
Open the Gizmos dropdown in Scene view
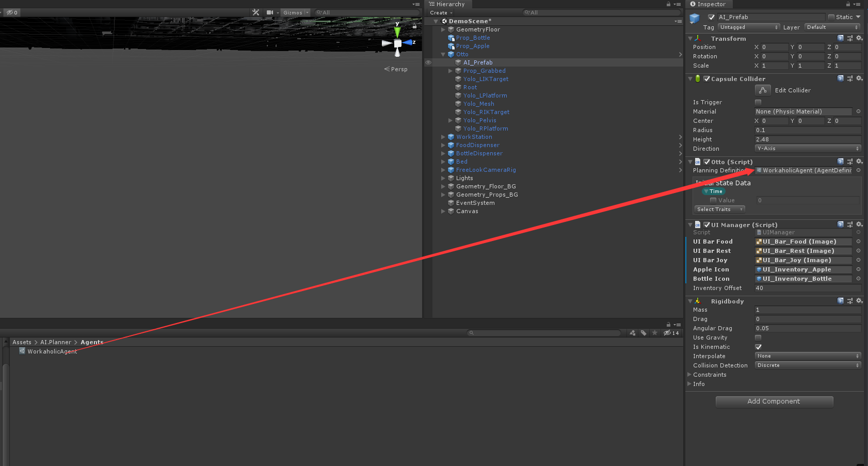point(296,12)
